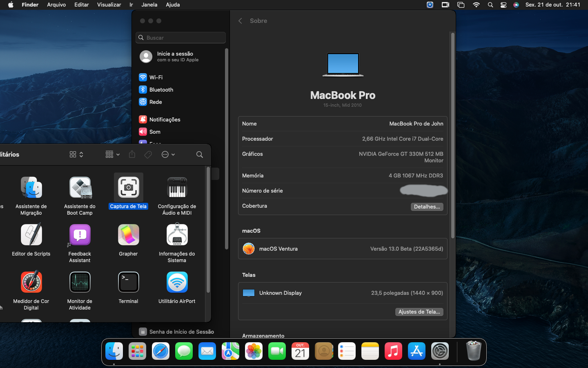The width and height of the screenshot is (588, 368).
Task: Open Calendar from the Dock
Action: coord(300,351)
